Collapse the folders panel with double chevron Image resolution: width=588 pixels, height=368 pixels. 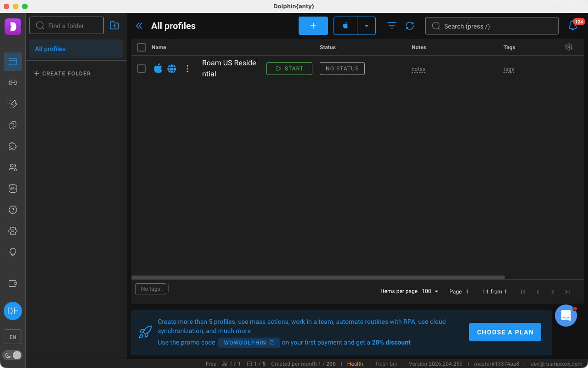(x=139, y=26)
